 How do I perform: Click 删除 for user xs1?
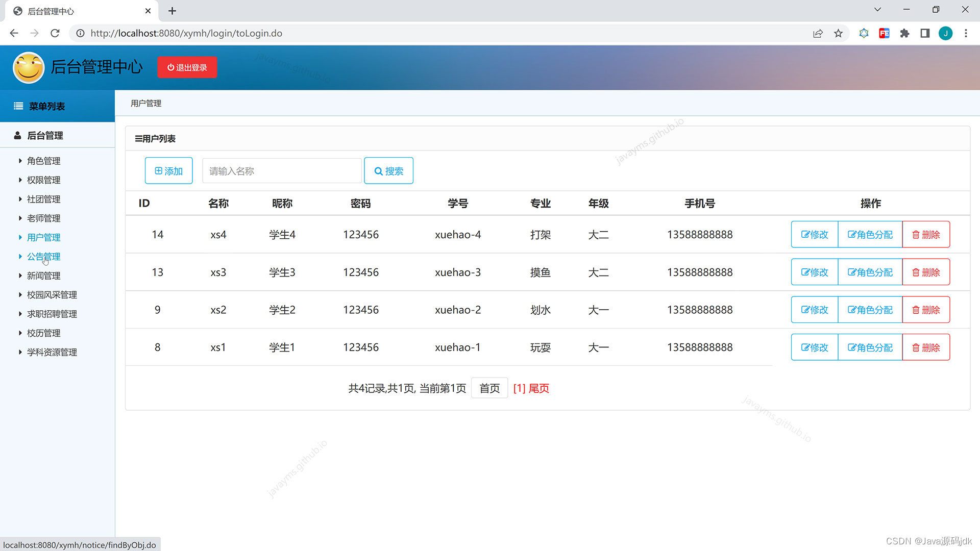(x=926, y=347)
